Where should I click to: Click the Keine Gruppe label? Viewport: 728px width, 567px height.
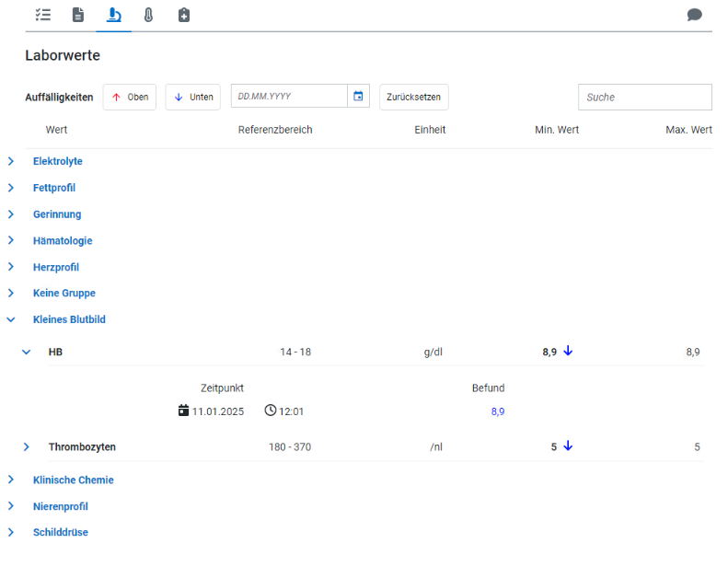[x=64, y=293]
